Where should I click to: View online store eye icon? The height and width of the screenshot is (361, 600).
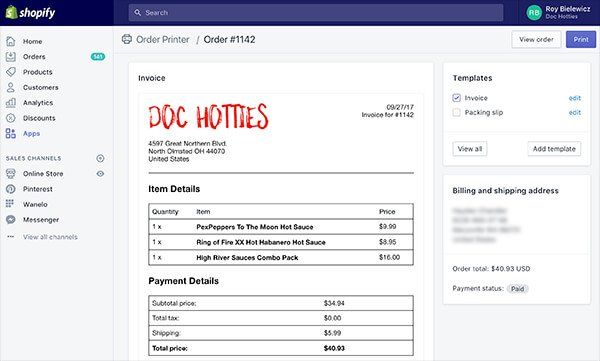click(100, 173)
